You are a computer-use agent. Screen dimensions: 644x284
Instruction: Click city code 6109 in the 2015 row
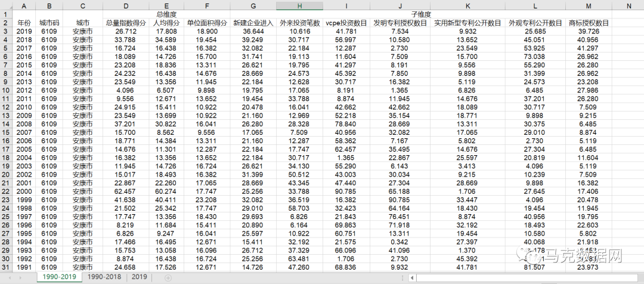[x=49, y=65]
